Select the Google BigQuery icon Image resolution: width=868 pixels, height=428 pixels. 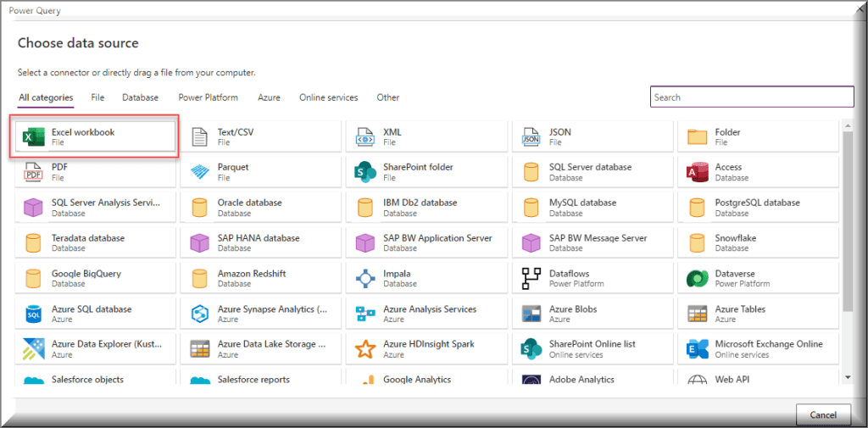pyautogui.click(x=33, y=279)
